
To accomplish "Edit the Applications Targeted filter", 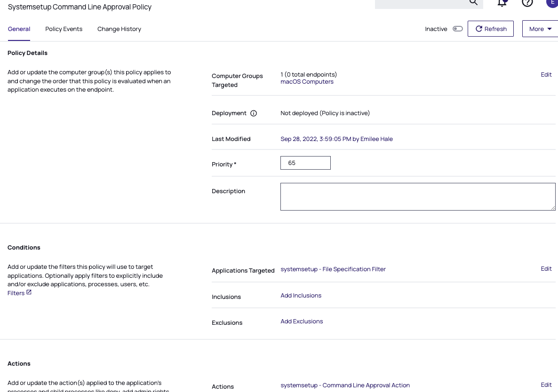I will [546, 269].
